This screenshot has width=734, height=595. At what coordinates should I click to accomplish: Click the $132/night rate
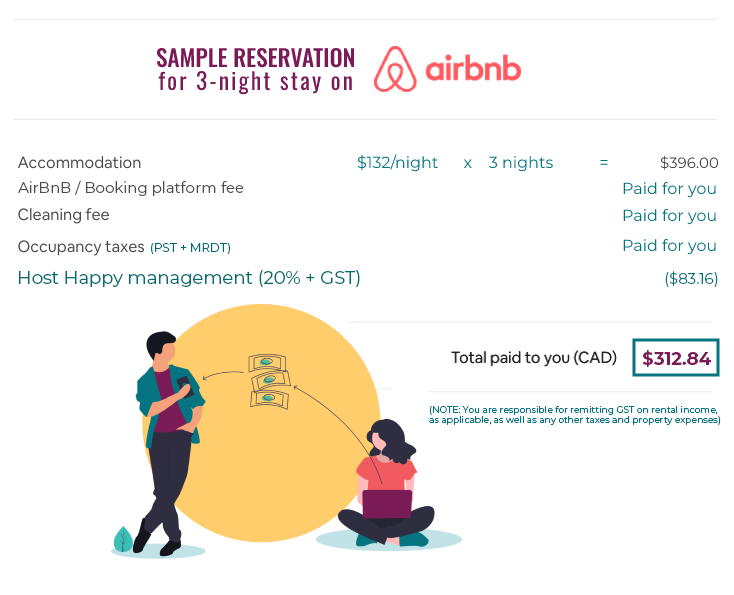[397, 163]
